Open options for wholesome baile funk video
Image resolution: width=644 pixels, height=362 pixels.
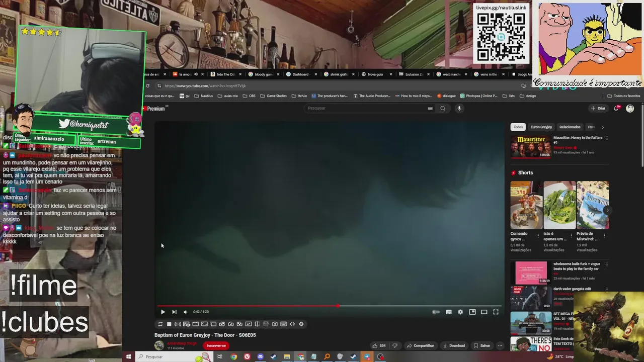coord(607,264)
